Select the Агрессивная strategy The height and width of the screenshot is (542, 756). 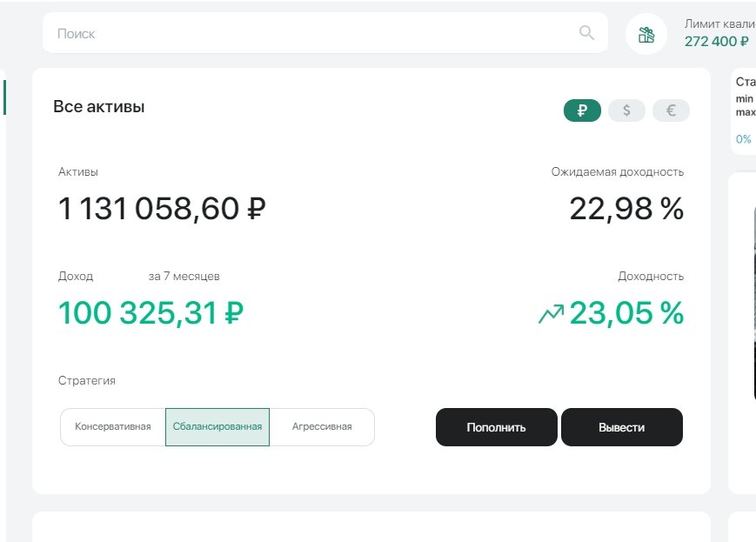323,426
